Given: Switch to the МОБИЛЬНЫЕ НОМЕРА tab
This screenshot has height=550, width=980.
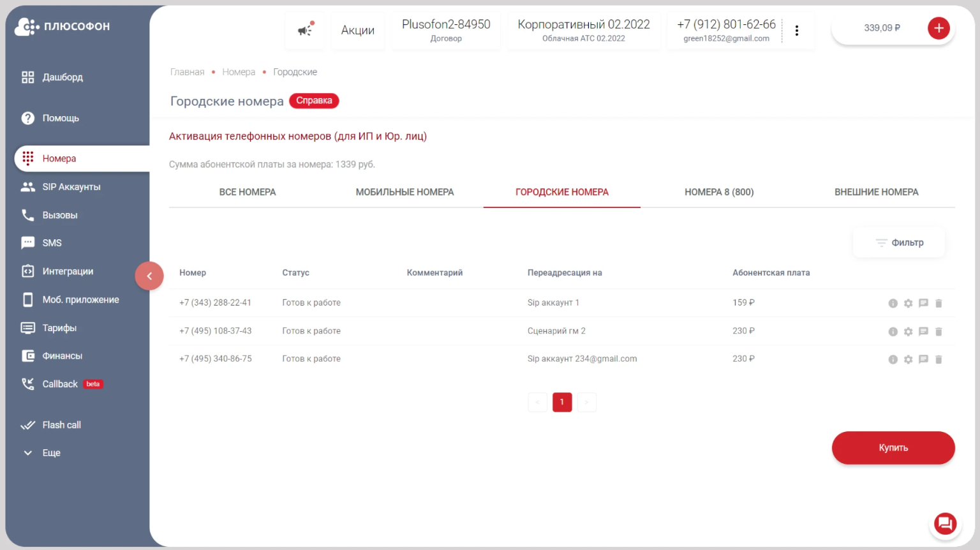Looking at the screenshot, I should [405, 191].
